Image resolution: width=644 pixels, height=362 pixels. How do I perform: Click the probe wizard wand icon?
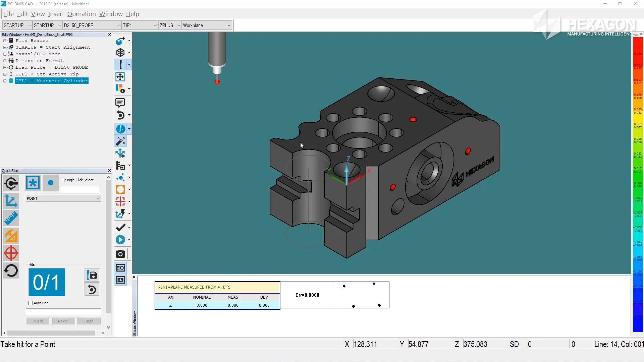point(120,141)
